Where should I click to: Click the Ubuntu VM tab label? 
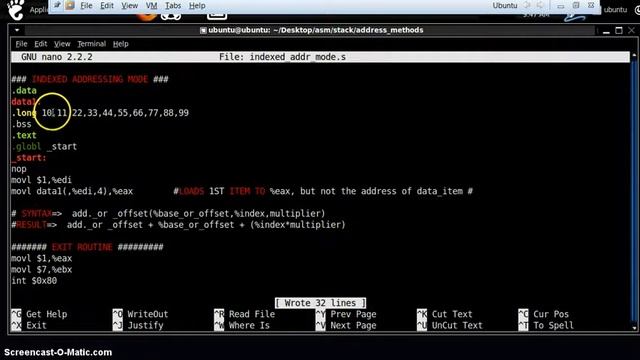point(505,6)
